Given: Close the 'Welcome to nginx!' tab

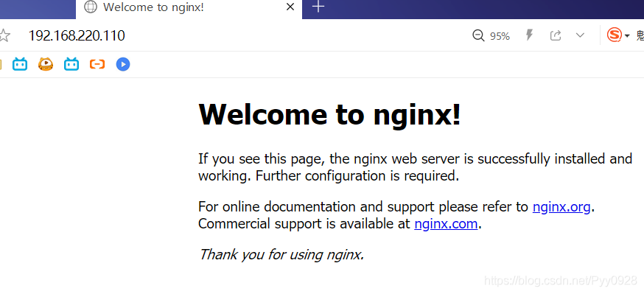Looking at the screenshot, I should click(290, 7).
